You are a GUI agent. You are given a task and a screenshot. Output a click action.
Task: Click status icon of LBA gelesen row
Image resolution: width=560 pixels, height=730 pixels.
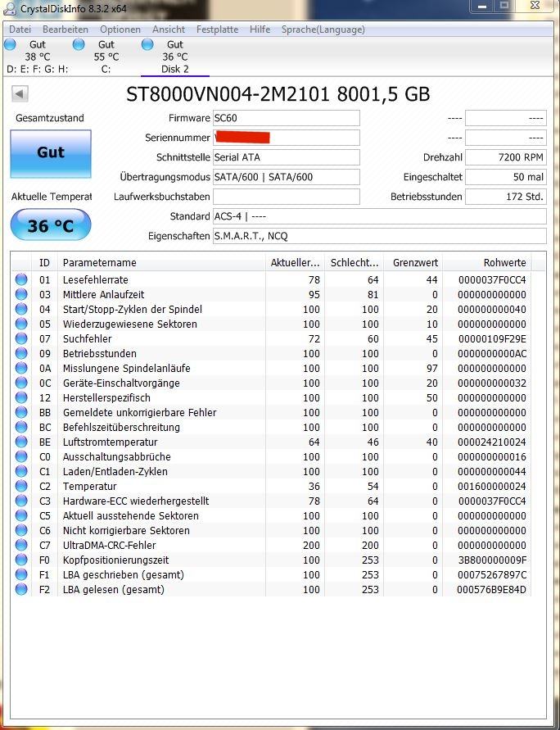21,589
